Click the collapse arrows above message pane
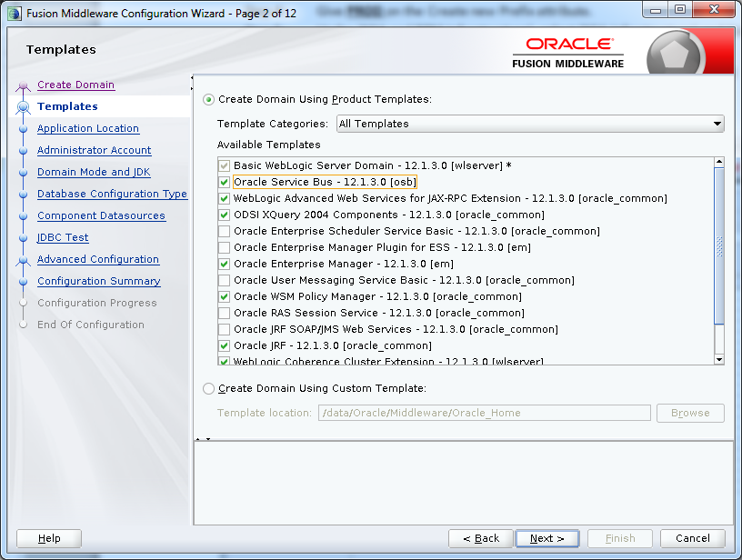This screenshot has width=742, height=560. pyautogui.click(x=204, y=439)
